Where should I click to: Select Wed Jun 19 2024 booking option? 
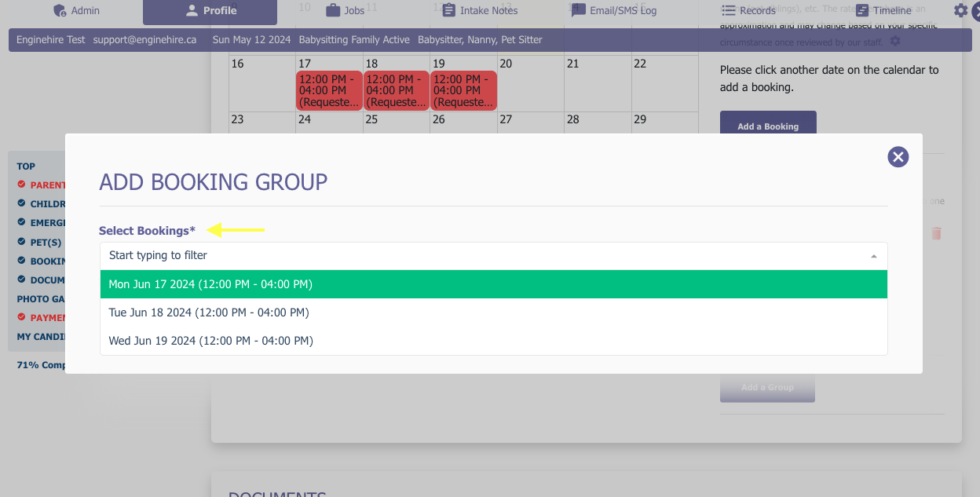(210, 340)
